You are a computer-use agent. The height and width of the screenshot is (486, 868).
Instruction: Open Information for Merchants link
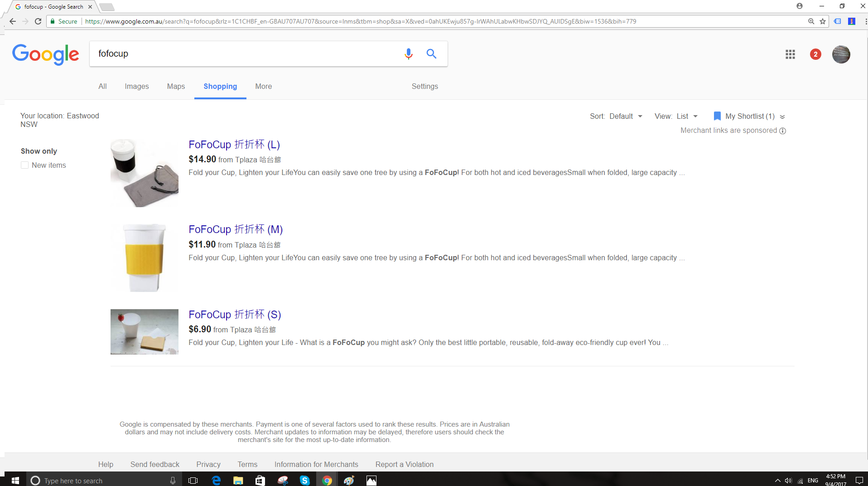pyautogui.click(x=316, y=464)
